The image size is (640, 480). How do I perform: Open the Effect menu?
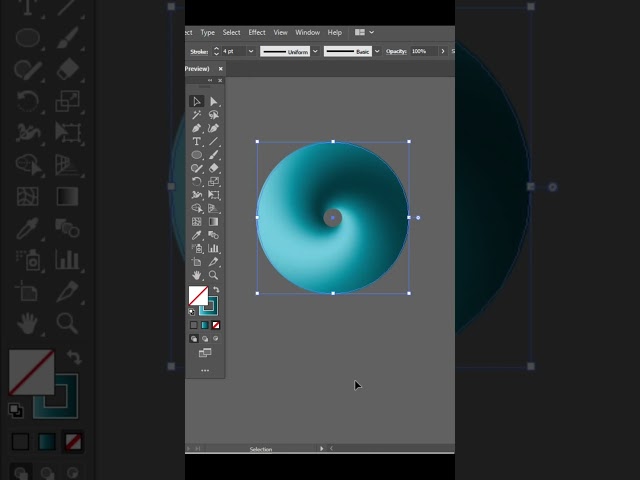click(257, 32)
